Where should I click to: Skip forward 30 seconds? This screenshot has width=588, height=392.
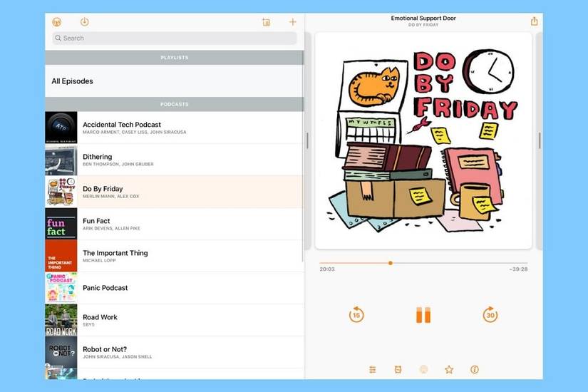click(x=490, y=315)
